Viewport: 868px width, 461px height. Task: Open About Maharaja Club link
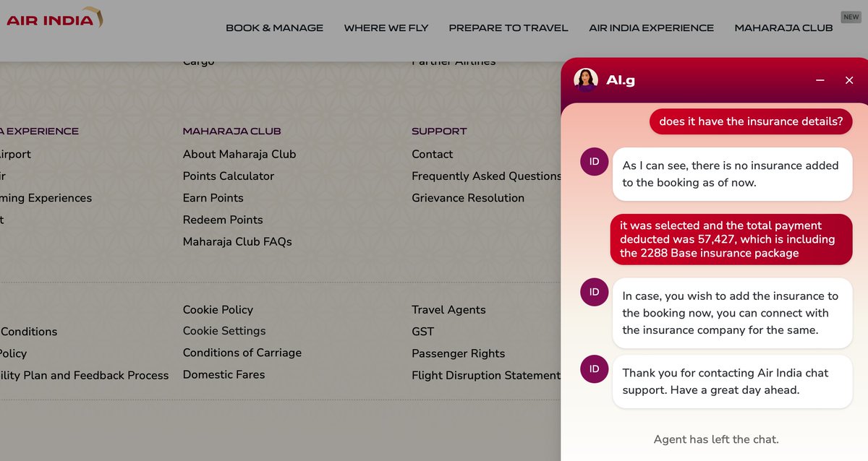click(x=239, y=154)
